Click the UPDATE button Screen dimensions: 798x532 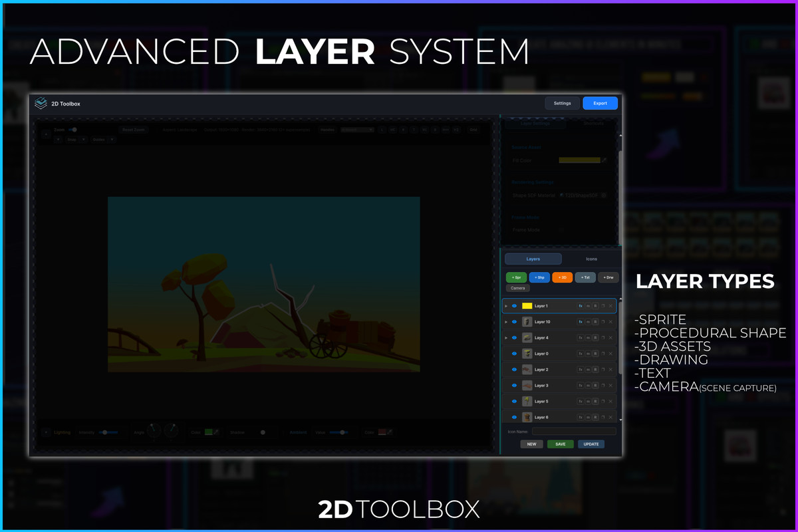tap(591, 444)
